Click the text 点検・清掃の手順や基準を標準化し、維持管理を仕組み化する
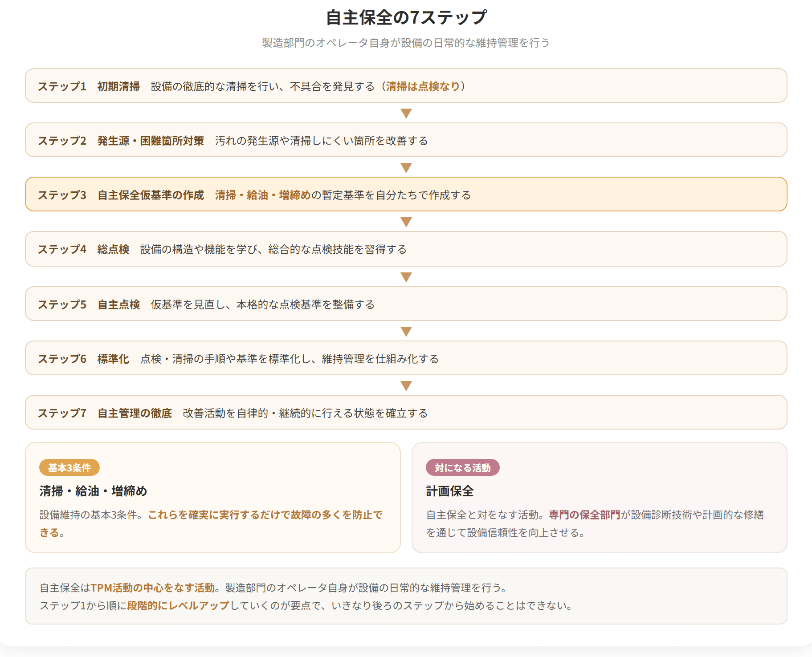 [x=290, y=359]
